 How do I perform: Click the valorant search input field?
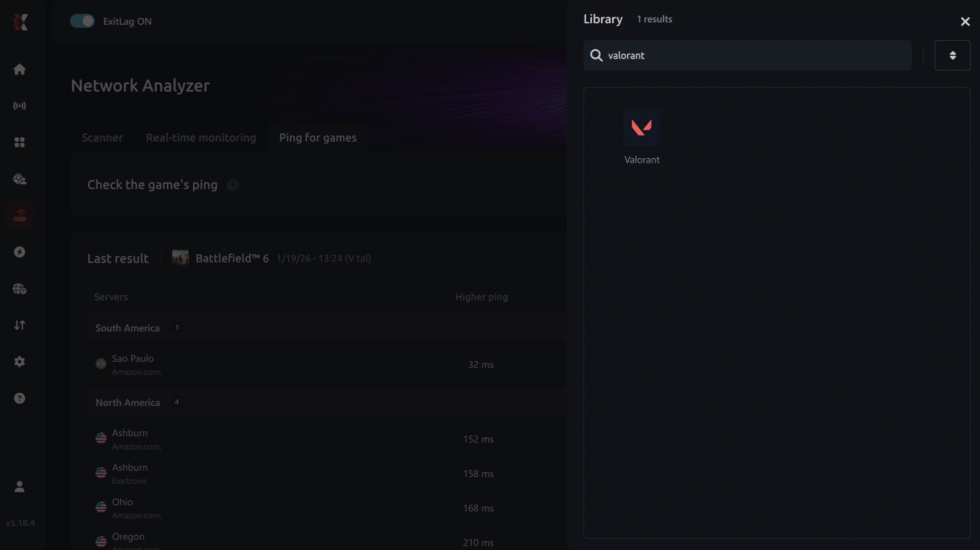(x=748, y=55)
